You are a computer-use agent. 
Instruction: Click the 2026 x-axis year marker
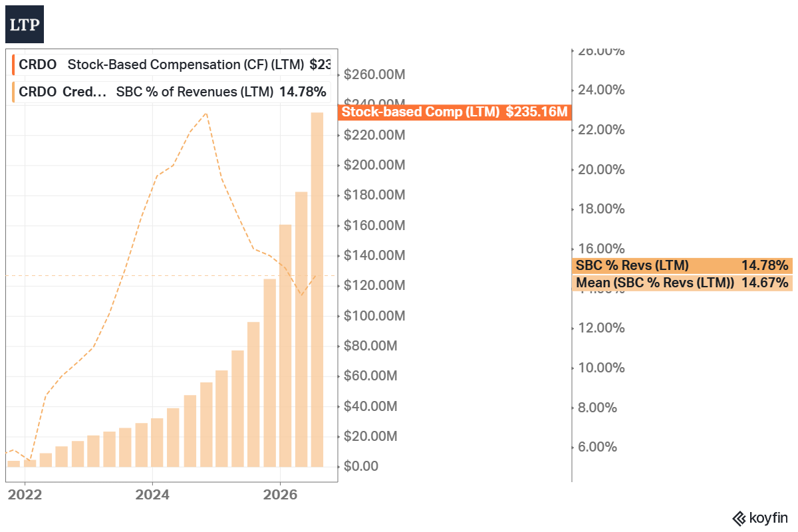click(280, 495)
